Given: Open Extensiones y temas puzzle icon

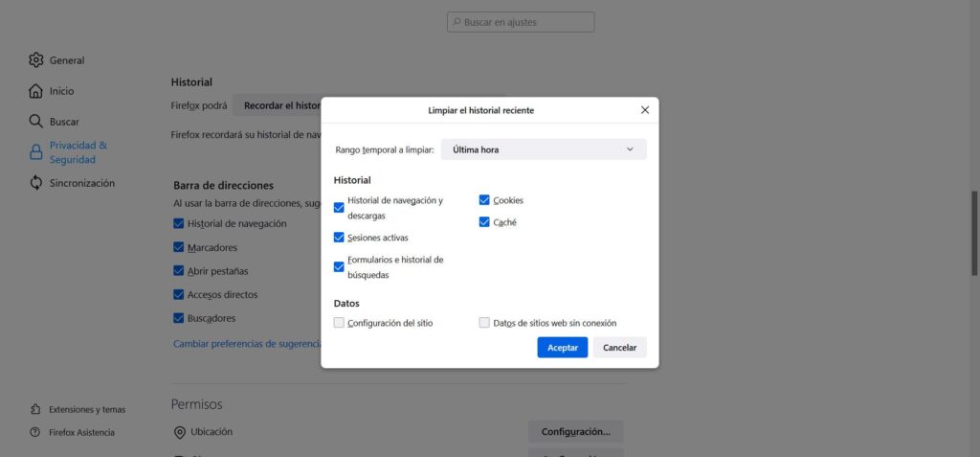Looking at the screenshot, I should click(35, 409).
